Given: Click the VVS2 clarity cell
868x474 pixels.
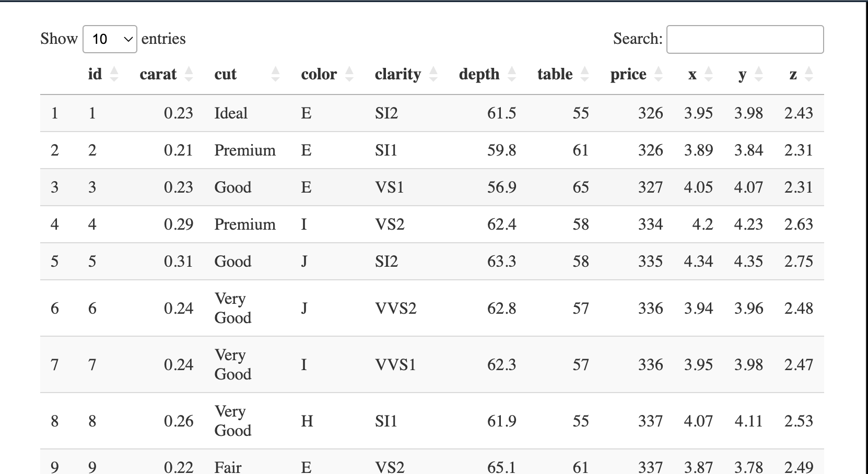Looking at the screenshot, I should (x=395, y=309).
